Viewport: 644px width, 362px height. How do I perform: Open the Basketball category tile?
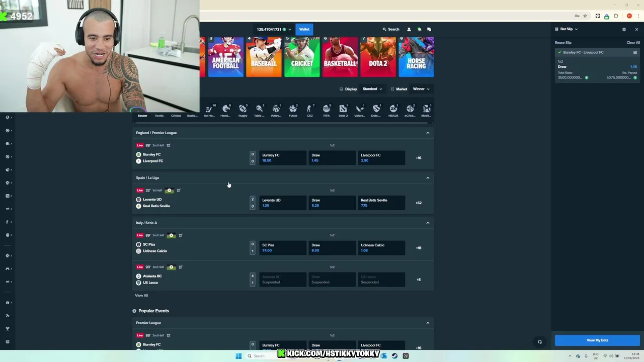(340, 56)
